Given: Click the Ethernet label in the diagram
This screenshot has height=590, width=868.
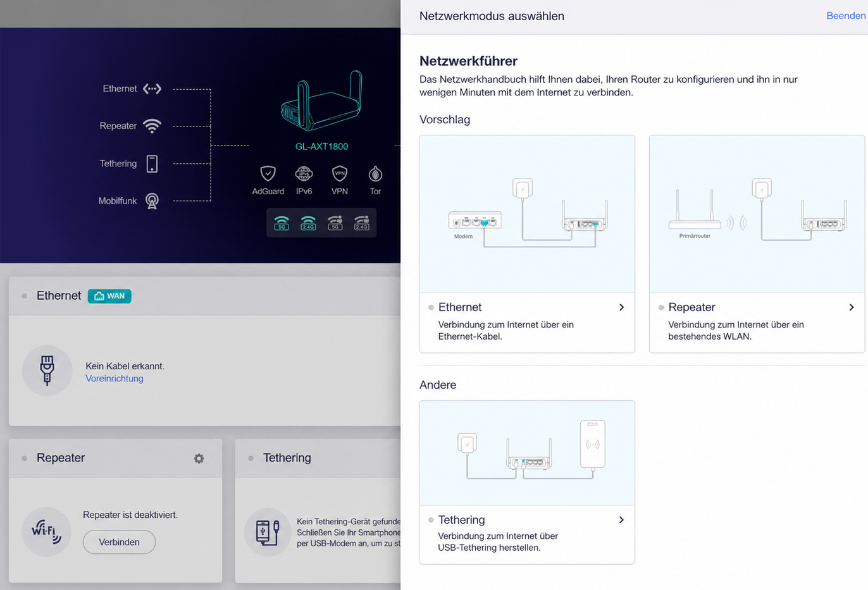Looking at the screenshot, I should (120, 89).
